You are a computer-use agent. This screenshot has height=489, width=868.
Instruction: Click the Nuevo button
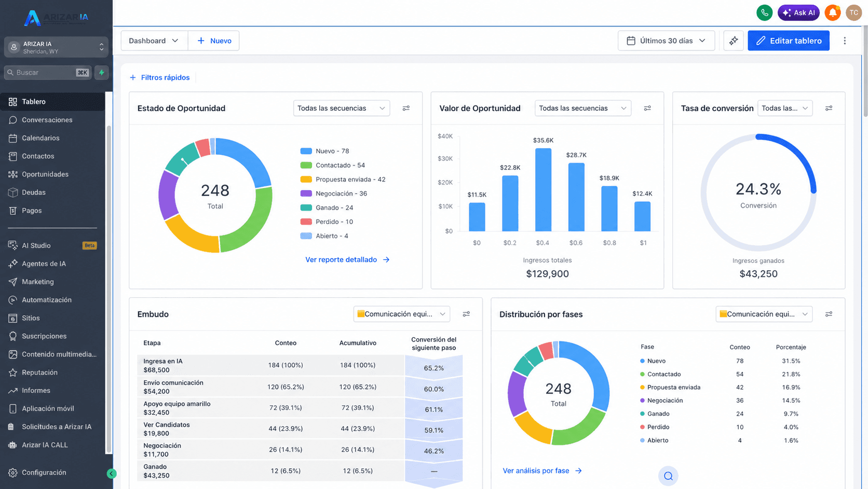tap(214, 41)
